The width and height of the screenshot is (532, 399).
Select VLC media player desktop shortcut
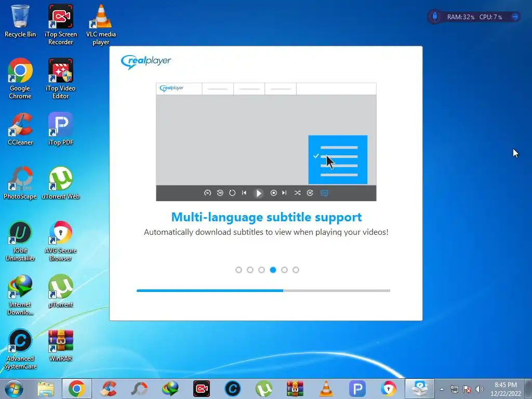[x=101, y=24]
